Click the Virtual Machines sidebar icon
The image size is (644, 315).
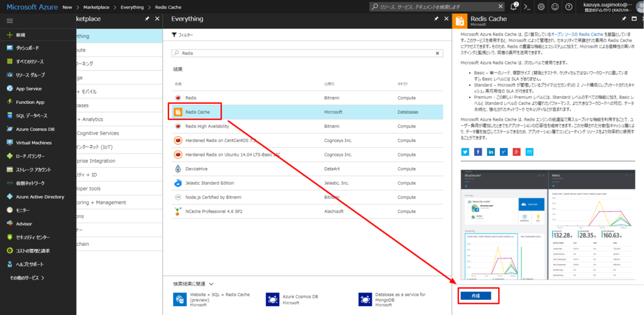coord(10,143)
